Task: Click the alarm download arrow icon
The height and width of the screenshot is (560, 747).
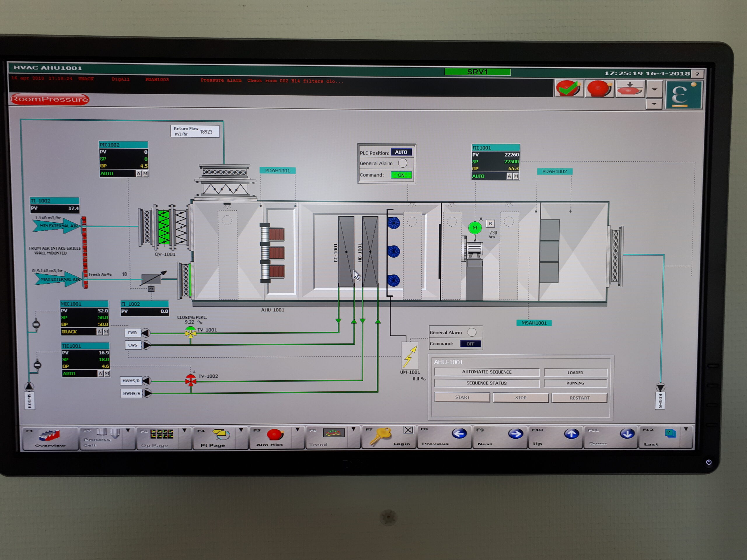Action: 630,89
